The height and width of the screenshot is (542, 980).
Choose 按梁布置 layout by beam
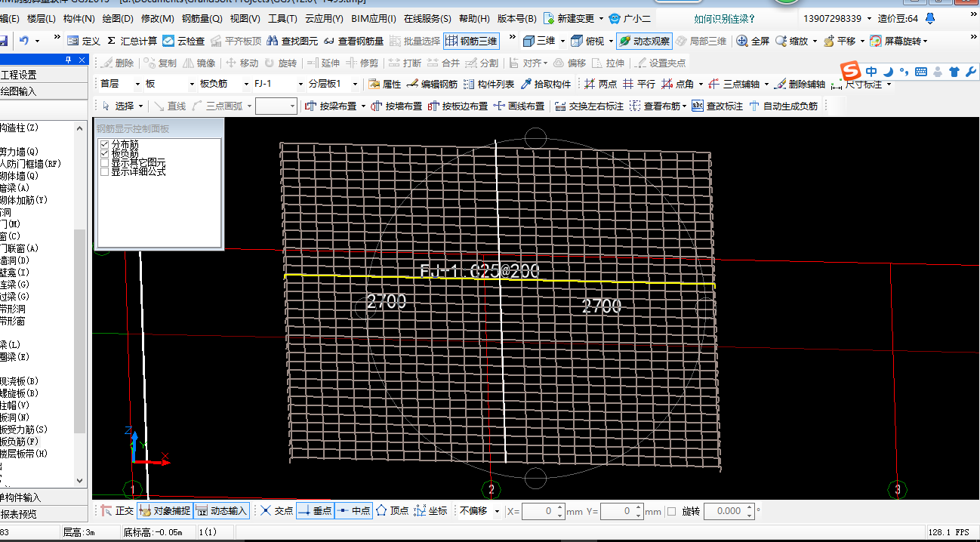click(x=330, y=106)
